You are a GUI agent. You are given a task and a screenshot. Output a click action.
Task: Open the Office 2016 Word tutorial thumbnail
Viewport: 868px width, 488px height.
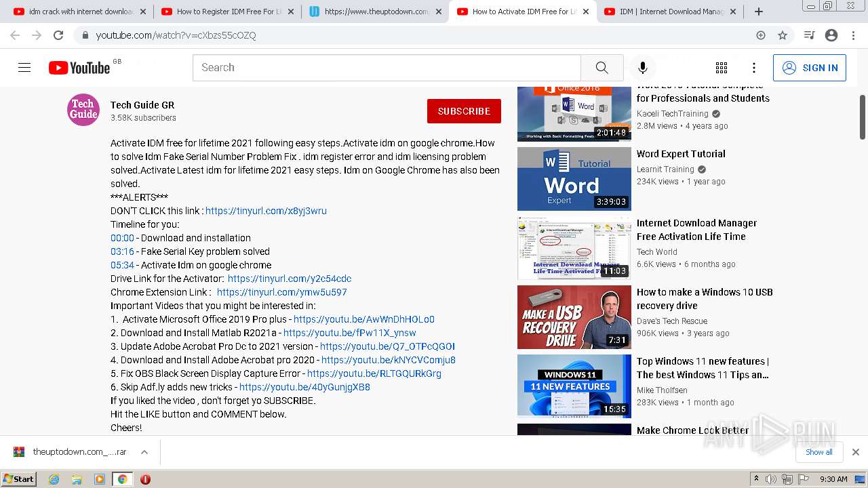pos(574,114)
